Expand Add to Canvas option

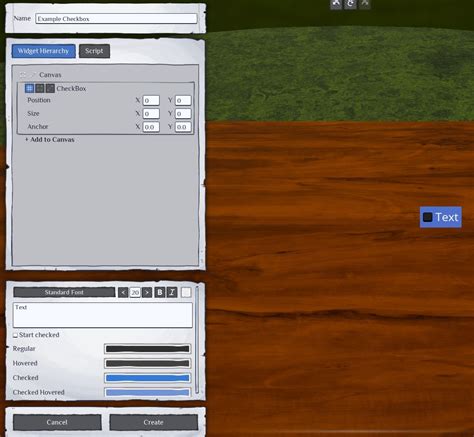pyautogui.click(x=50, y=140)
